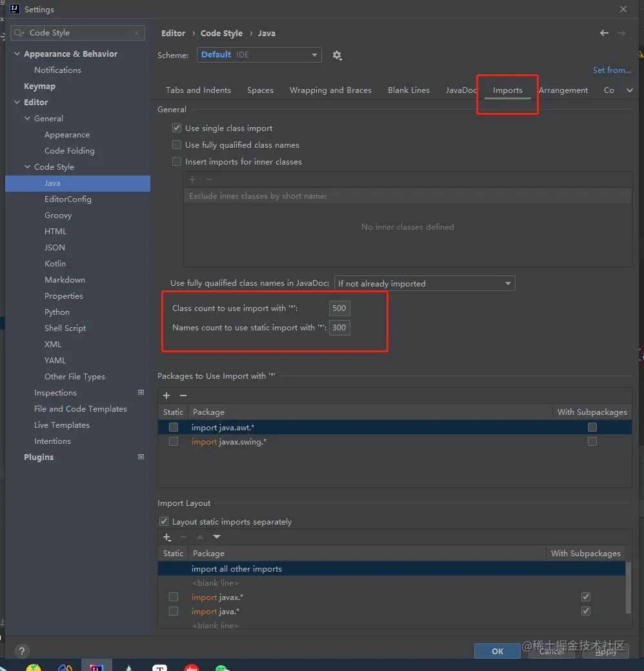Image resolution: width=644 pixels, height=671 pixels.
Task: Select Python under Code Style
Action: [57, 312]
